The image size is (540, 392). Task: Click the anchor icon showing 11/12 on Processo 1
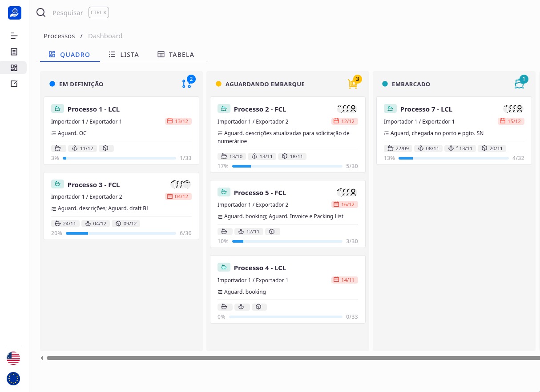(83, 148)
